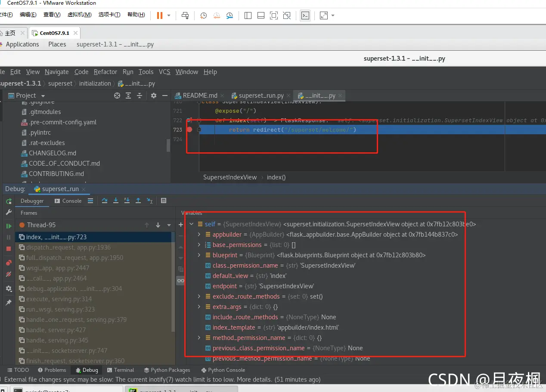Image resolution: width=546 pixels, height=392 pixels.
Task: Select CONTRIBUTING.md in Project tree
Action: 56,174
